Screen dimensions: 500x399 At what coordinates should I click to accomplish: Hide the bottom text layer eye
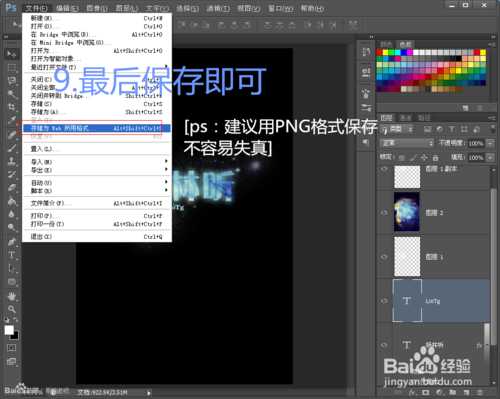tap(384, 345)
